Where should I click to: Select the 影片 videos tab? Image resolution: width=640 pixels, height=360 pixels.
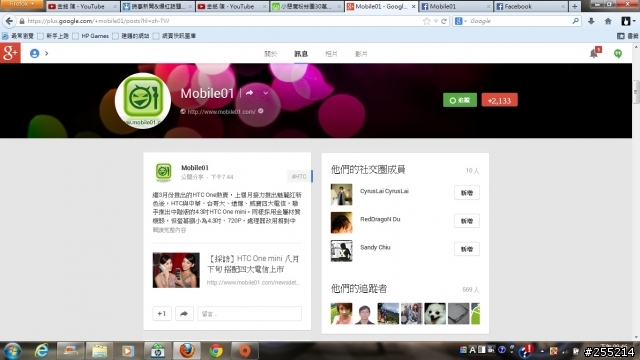(x=361, y=54)
